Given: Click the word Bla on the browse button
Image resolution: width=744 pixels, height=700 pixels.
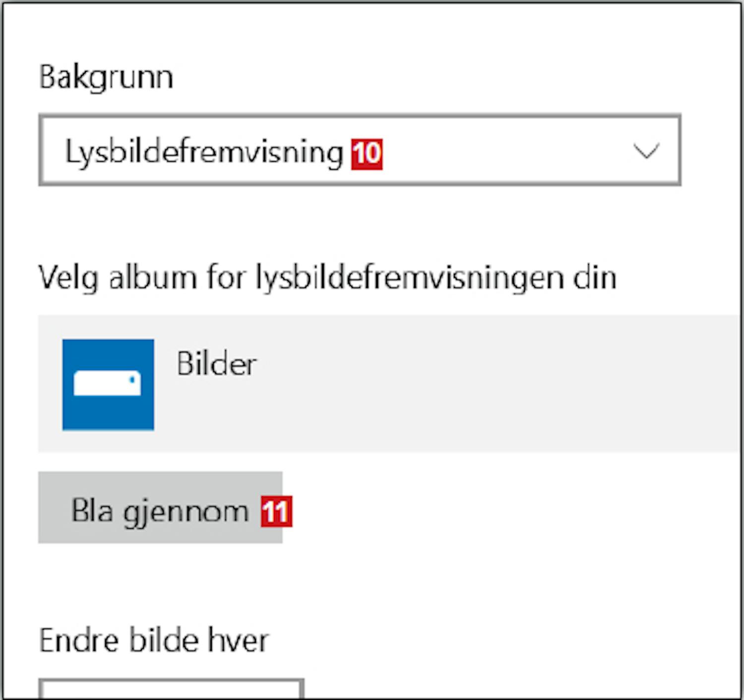Looking at the screenshot, I should (x=92, y=510).
